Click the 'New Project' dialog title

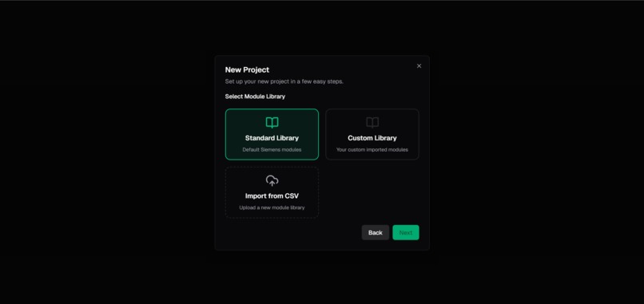point(247,69)
